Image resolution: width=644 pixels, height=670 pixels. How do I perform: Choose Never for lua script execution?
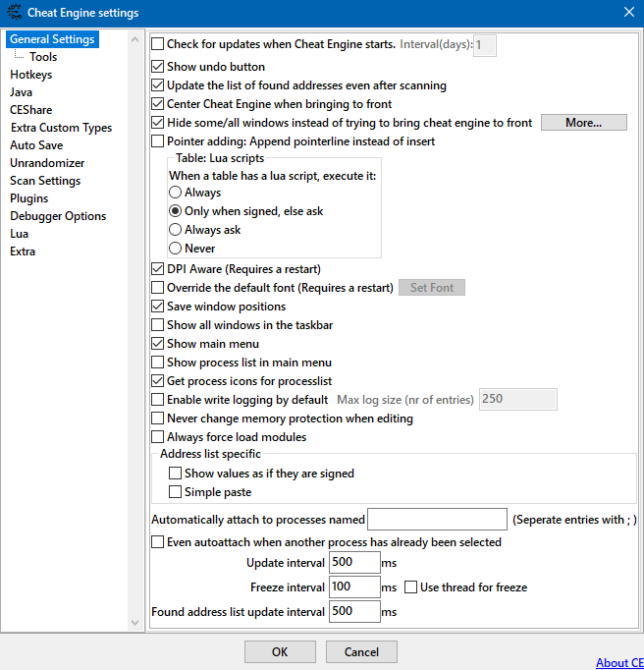tap(176, 249)
